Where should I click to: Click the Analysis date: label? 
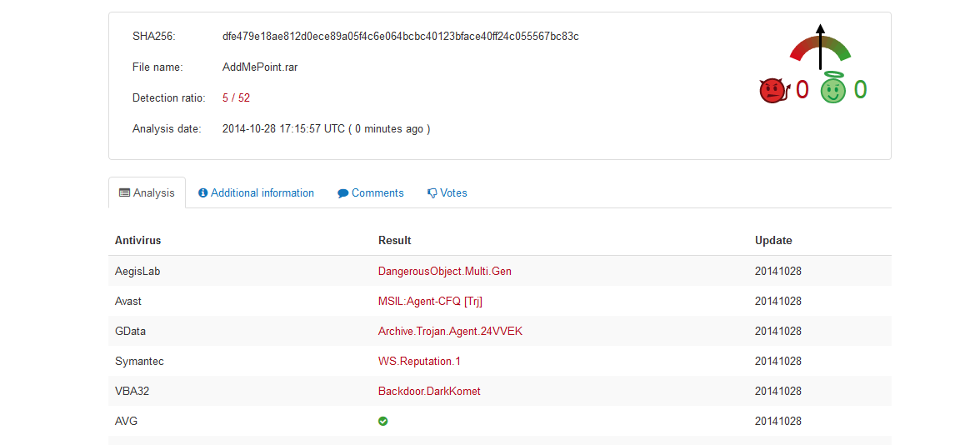click(167, 128)
